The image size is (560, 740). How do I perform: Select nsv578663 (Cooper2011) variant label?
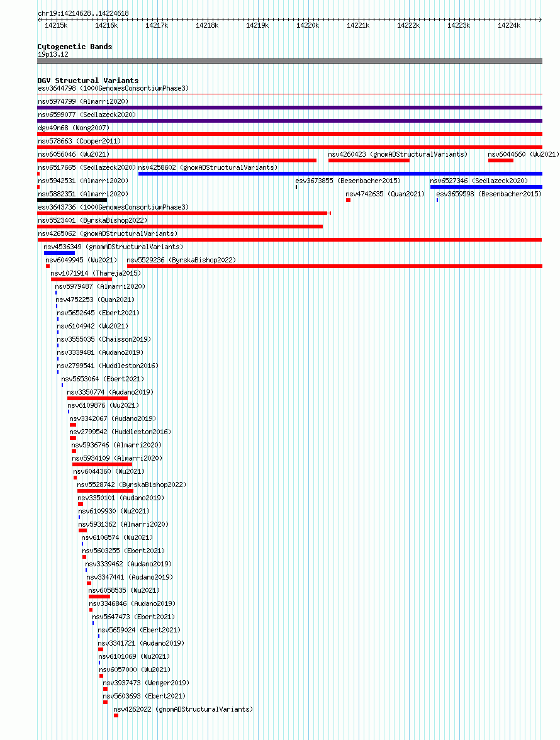pos(79,141)
